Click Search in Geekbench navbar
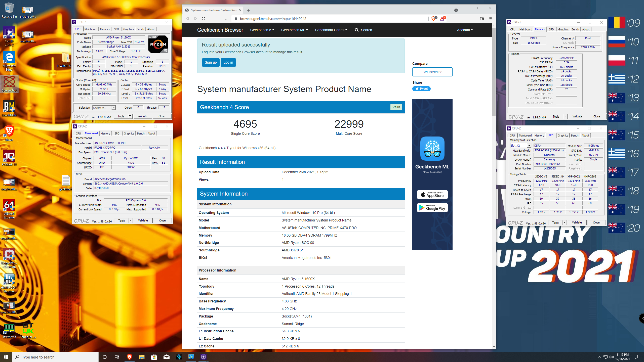 tap(363, 30)
